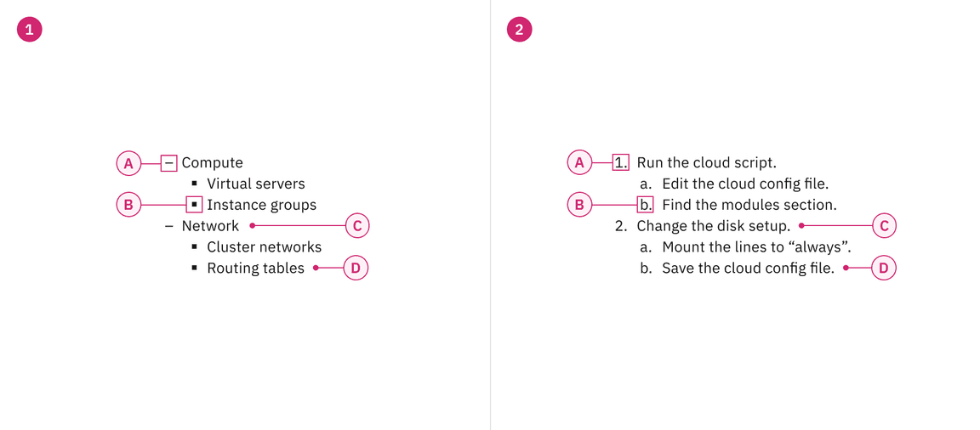Click annotation A beside Compute
Viewport: 980px width, 430px height.
tap(128, 162)
